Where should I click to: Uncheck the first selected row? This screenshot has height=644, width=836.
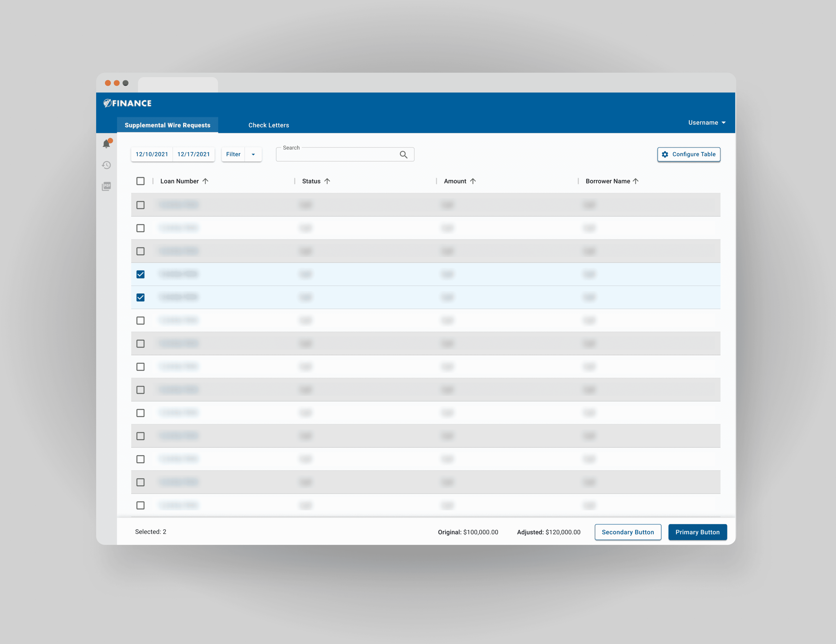[x=141, y=274]
